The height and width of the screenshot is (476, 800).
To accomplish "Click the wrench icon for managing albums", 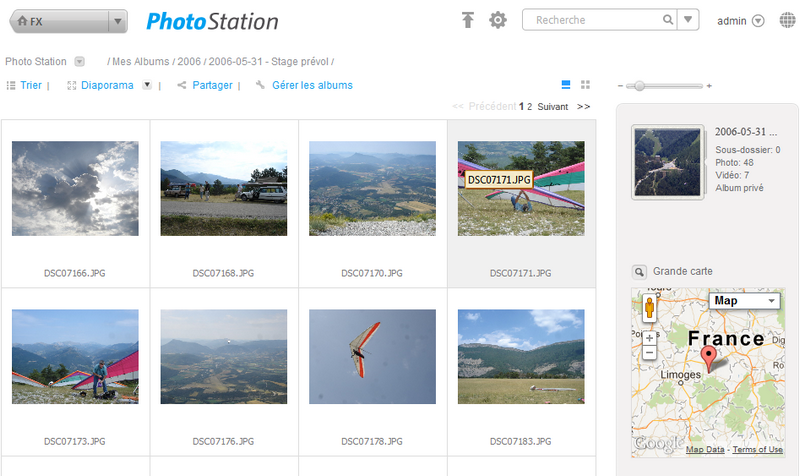I will click(260, 85).
